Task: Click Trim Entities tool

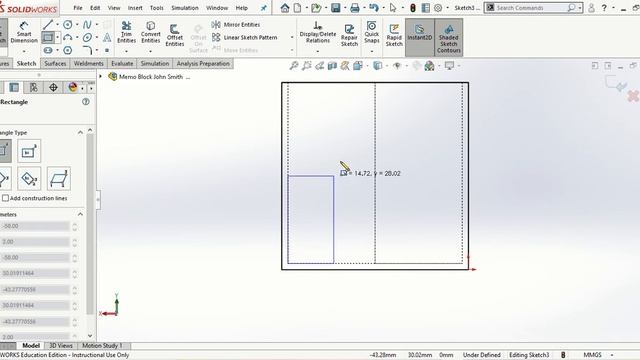Action: (x=126, y=32)
